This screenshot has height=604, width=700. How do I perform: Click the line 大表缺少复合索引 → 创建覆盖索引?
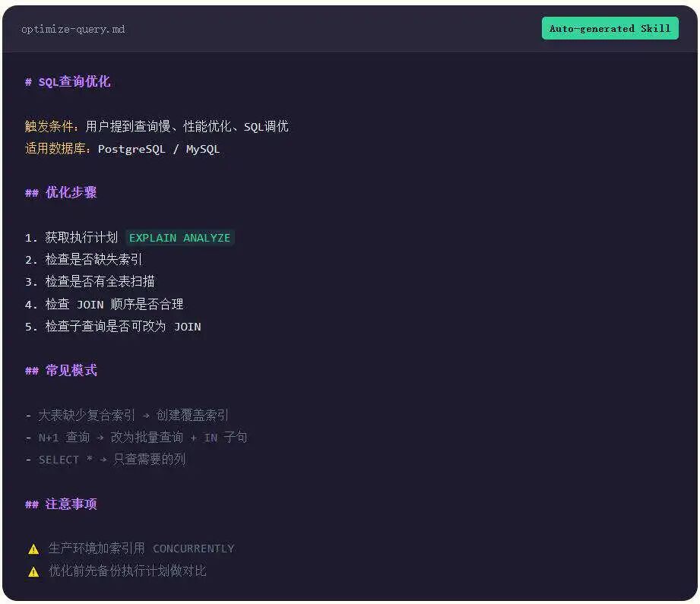[x=127, y=415]
